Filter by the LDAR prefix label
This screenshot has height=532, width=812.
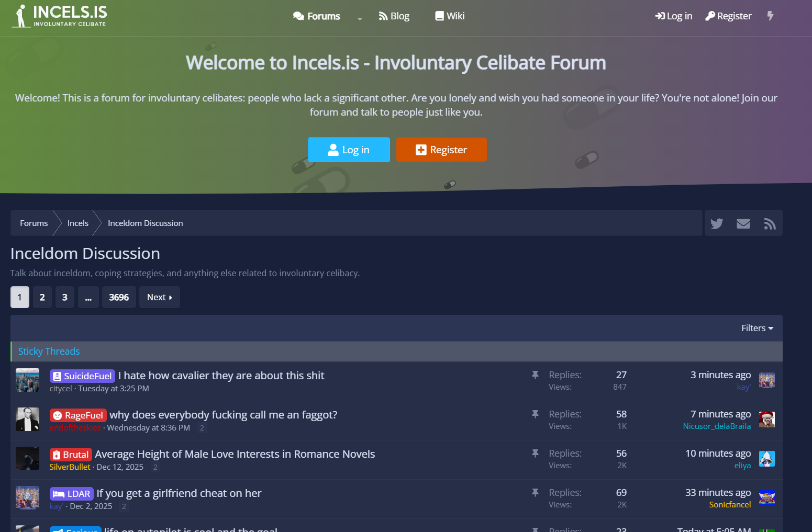tap(72, 494)
